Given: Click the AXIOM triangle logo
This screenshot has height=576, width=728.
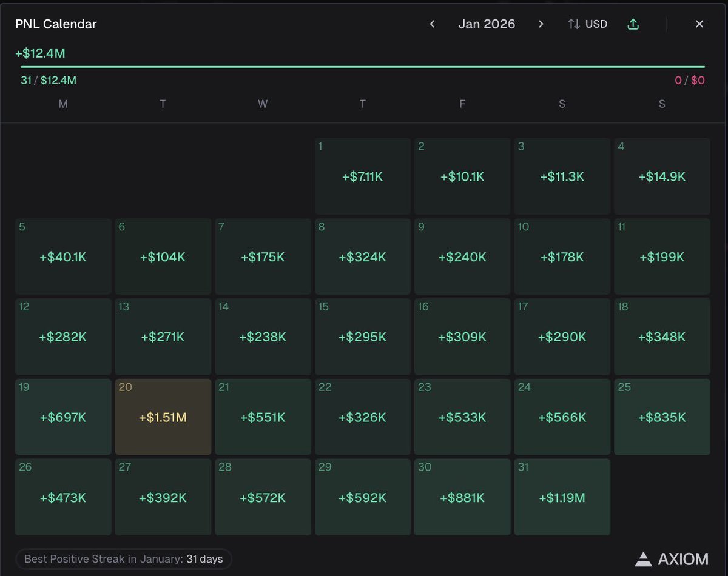Looking at the screenshot, I should pos(643,558).
